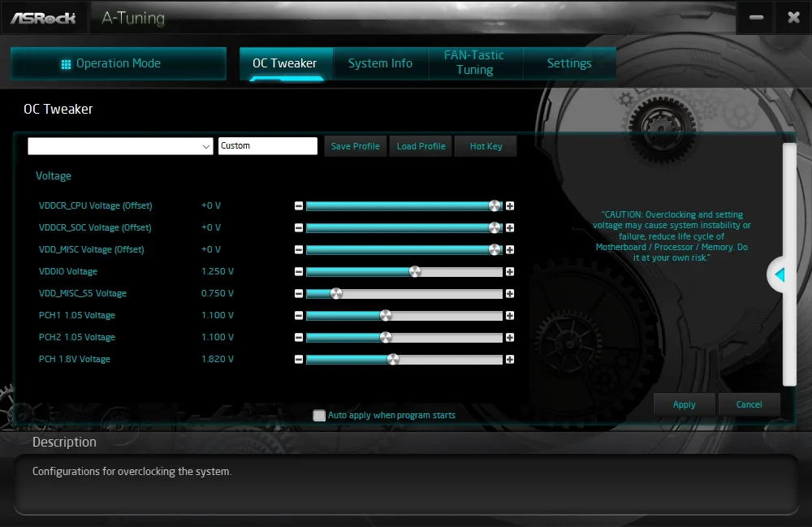Switch to System Info tab
This screenshot has height=527, width=812.
(381, 63)
